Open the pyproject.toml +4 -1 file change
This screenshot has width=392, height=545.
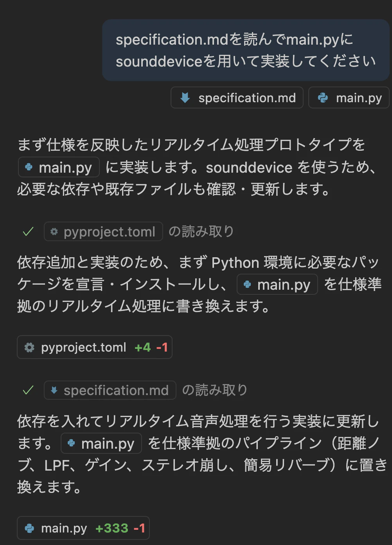point(94,347)
